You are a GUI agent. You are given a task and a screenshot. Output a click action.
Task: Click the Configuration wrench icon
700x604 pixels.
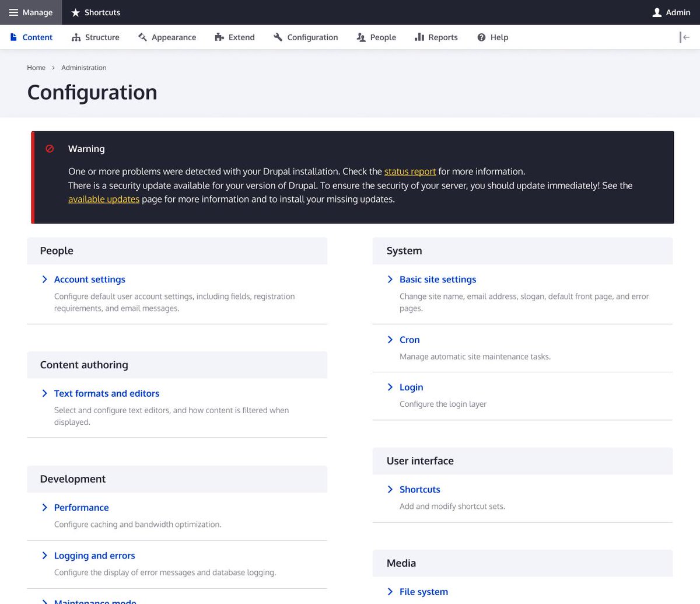pyautogui.click(x=278, y=37)
